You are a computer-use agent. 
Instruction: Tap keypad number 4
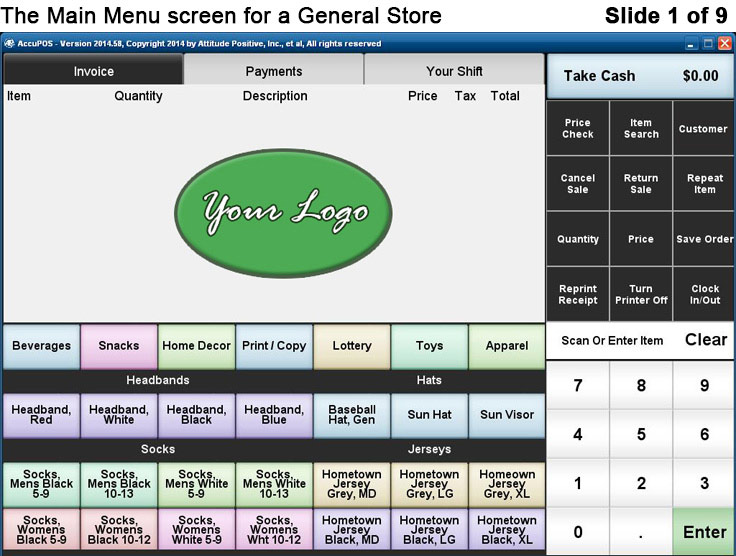(578, 434)
